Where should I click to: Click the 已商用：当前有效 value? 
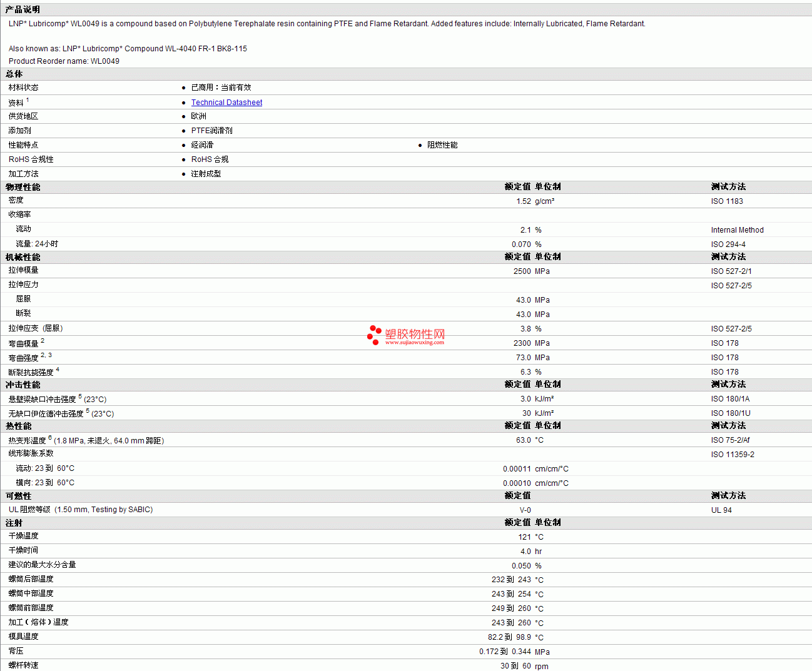click(x=221, y=88)
